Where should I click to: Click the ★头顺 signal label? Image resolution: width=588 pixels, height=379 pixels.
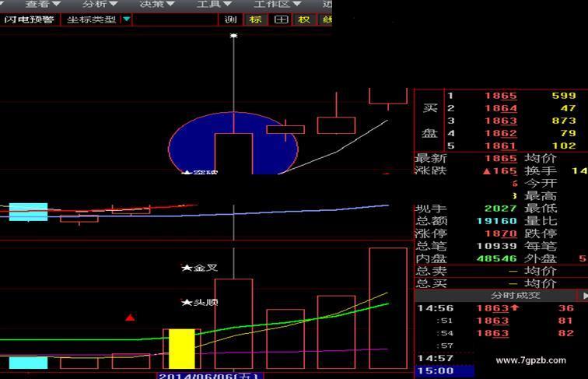tap(199, 302)
